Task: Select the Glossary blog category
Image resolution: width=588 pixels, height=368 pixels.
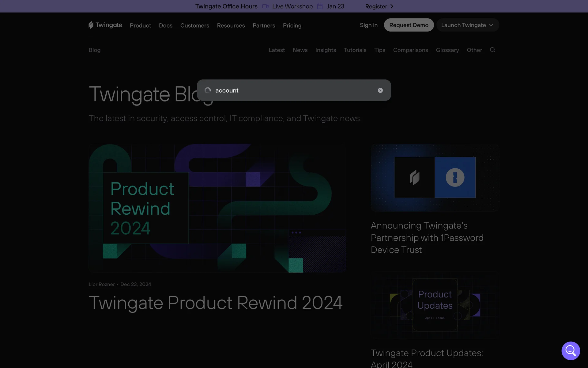Action: coord(447,50)
